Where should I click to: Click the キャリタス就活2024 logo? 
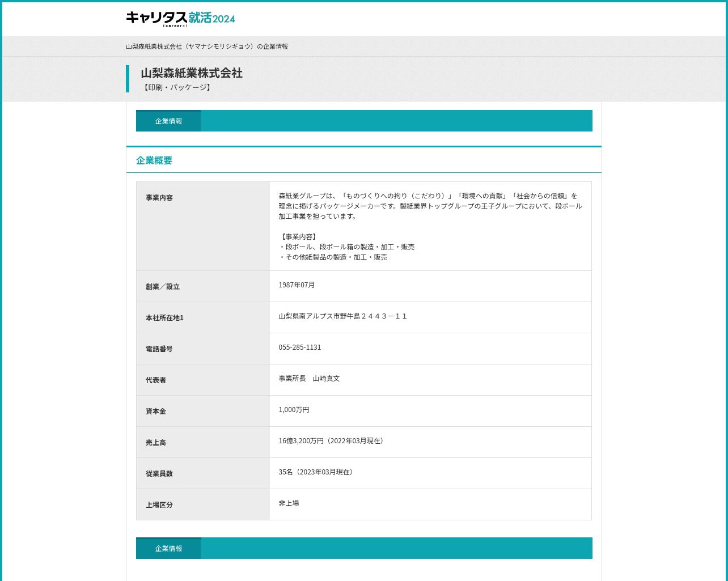pos(180,19)
